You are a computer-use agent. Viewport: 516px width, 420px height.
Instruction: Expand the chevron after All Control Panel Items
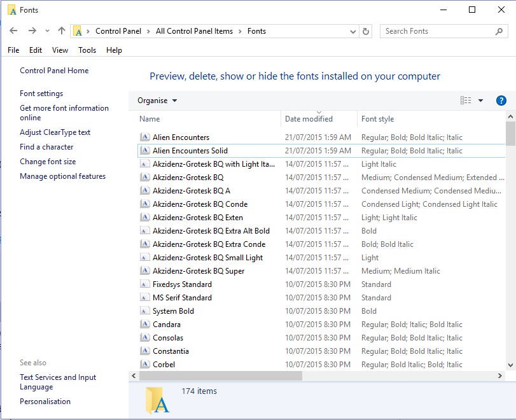(241, 32)
